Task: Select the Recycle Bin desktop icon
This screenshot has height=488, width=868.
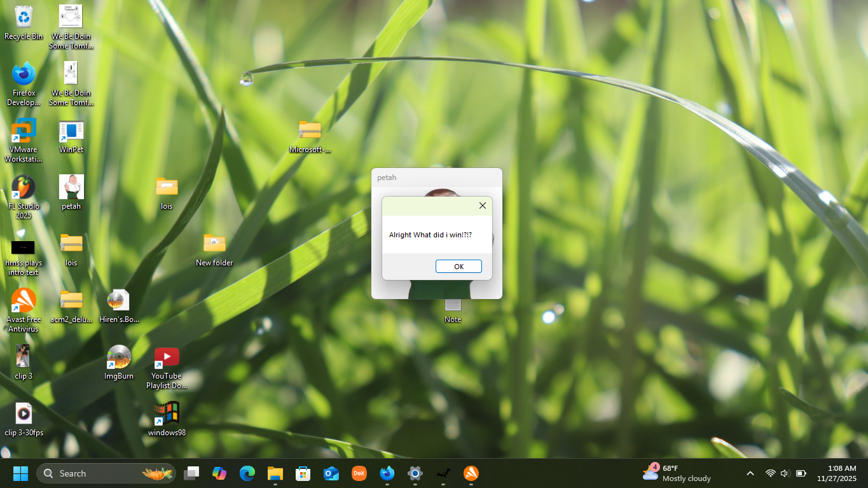Action: pyautogui.click(x=24, y=23)
